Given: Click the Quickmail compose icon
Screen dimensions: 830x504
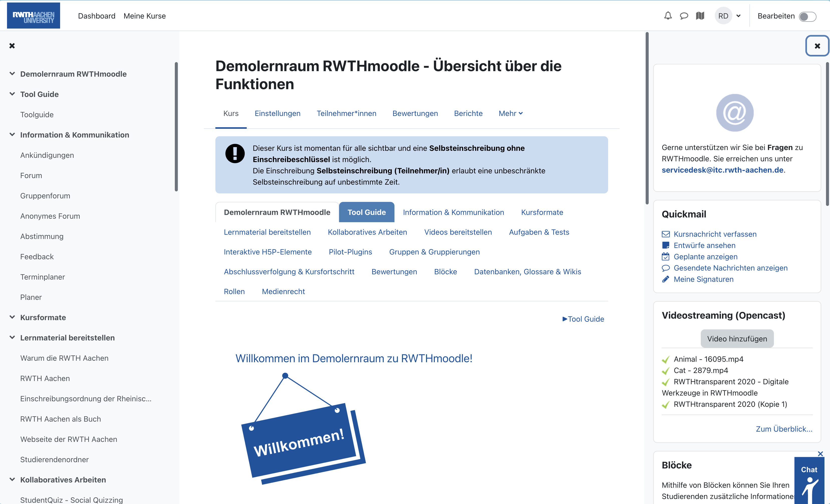Looking at the screenshot, I should 666,234.
